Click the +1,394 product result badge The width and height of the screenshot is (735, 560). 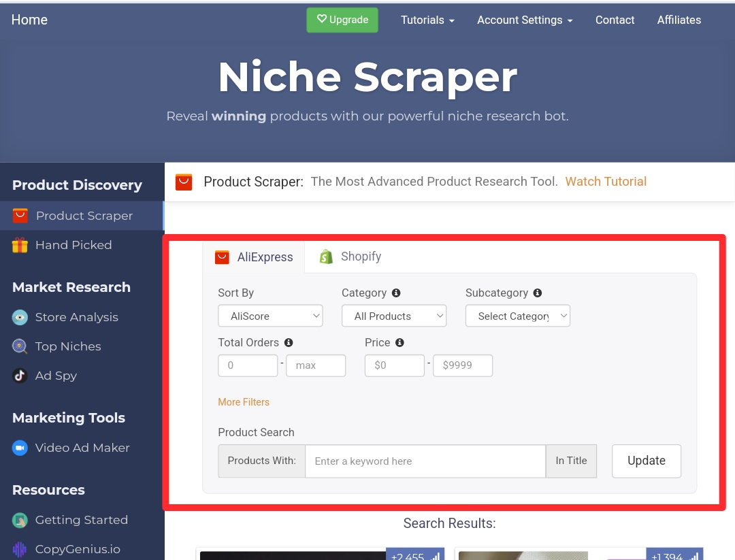click(674, 555)
